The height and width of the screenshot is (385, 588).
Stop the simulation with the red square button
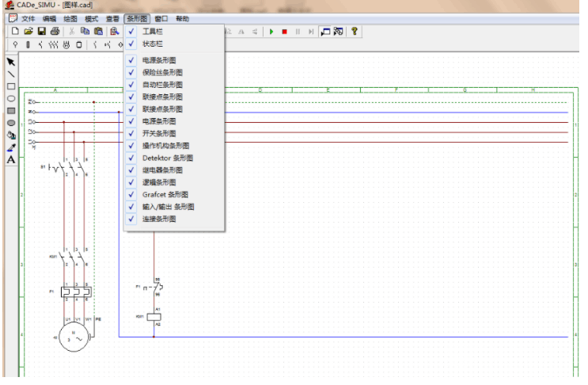pyautogui.click(x=284, y=32)
